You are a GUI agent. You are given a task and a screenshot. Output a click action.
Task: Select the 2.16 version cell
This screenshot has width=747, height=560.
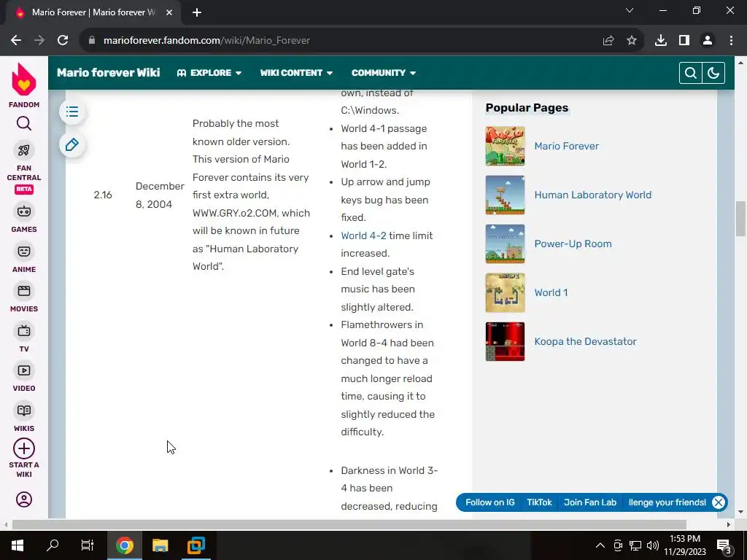pyautogui.click(x=103, y=195)
